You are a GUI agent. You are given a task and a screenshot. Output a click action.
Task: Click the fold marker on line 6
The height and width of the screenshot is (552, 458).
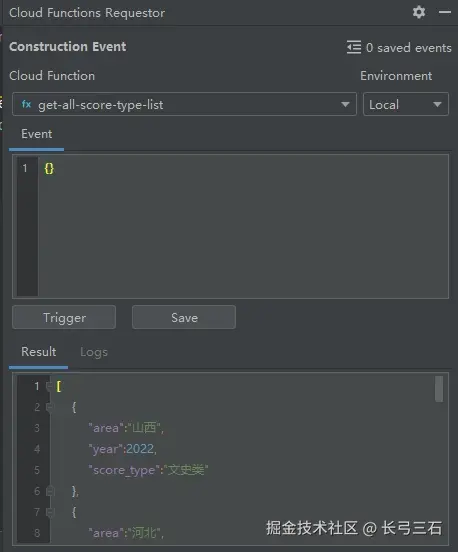[x=50, y=491]
